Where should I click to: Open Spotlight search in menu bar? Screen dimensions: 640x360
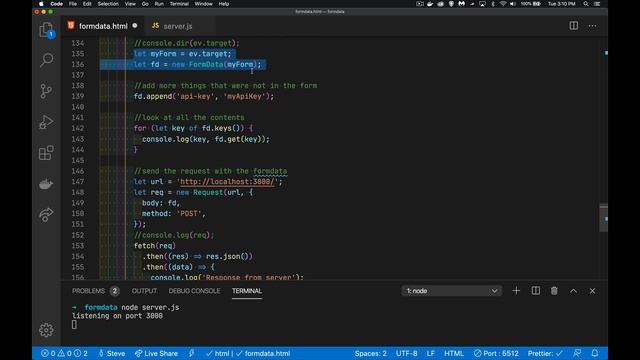586,4
